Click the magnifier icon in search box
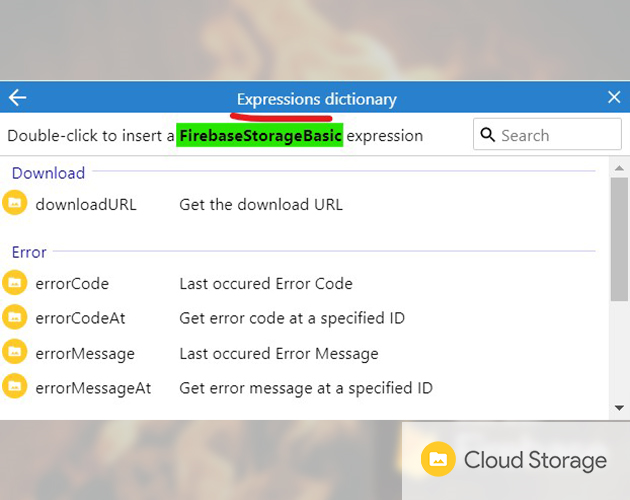Image resolution: width=630 pixels, height=500 pixels. click(487, 135)
